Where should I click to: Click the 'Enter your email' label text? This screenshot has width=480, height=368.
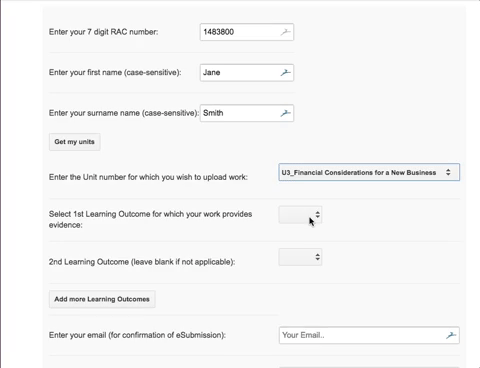(137, 335)
